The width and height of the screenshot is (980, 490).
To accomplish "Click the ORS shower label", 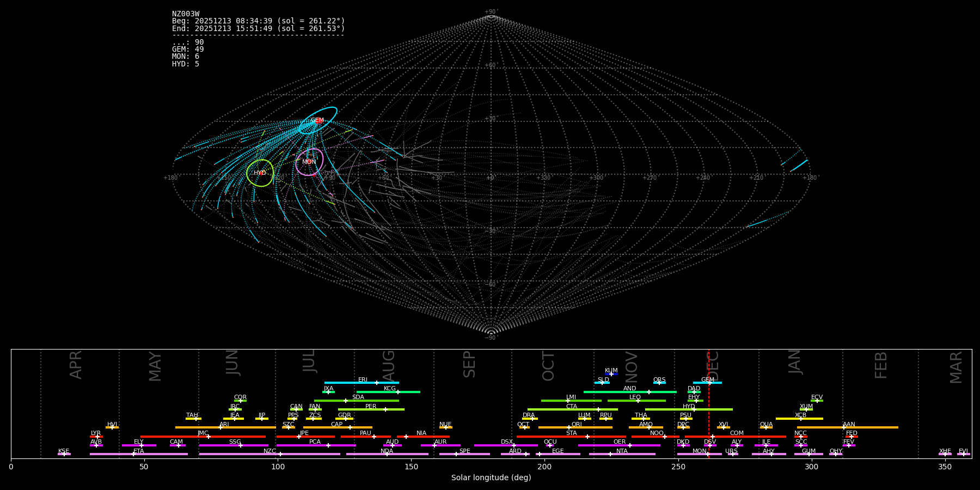I will [659, 380].
